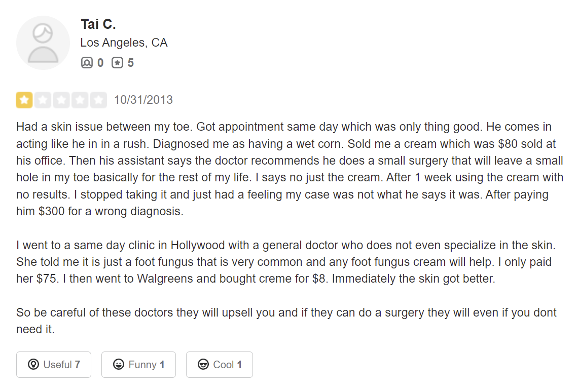Click the Los Angeles, CA location text

coord(124,43)
